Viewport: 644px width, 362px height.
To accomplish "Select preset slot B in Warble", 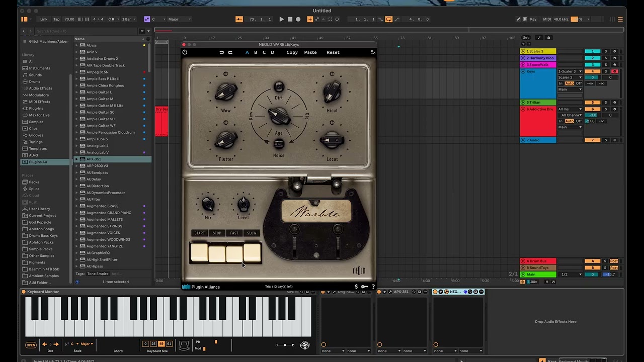I will (256, 52).
